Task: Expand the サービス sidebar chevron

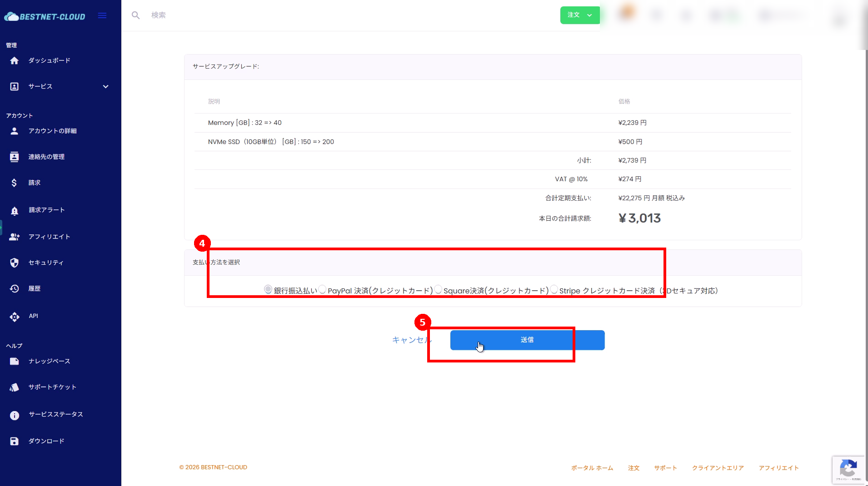Action: tap(105, 87)
